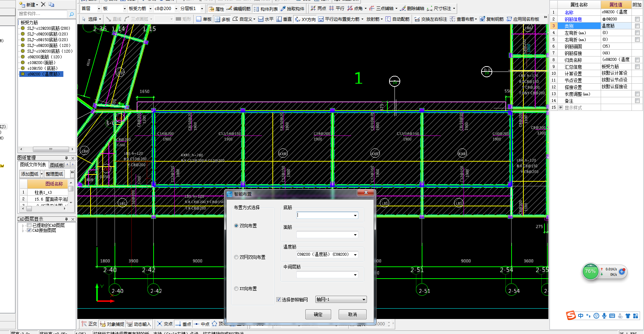The height and width of the screenshot is (334, 644).
Task: Select drawing row 柱表1_t3
Action: point(43,192)
